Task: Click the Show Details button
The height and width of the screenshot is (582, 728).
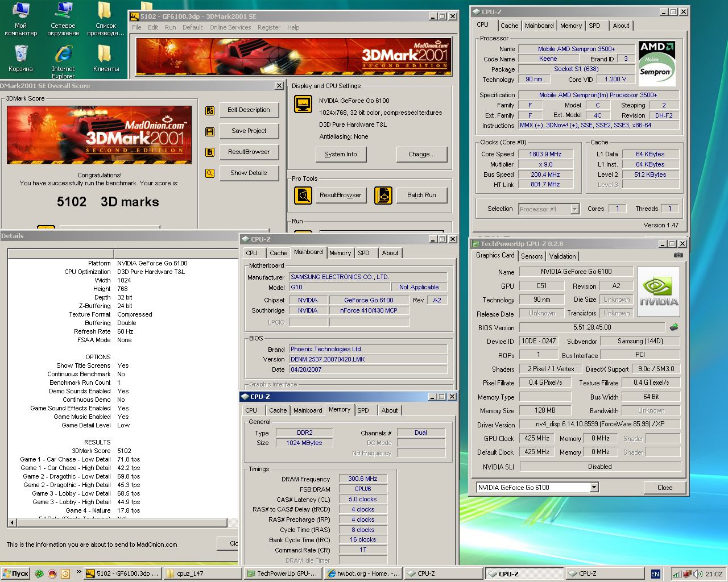Action: click(249, 173)
